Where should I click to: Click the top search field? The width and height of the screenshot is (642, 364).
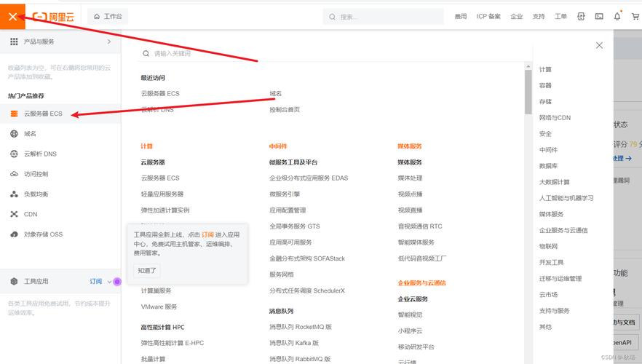point(383,17)
